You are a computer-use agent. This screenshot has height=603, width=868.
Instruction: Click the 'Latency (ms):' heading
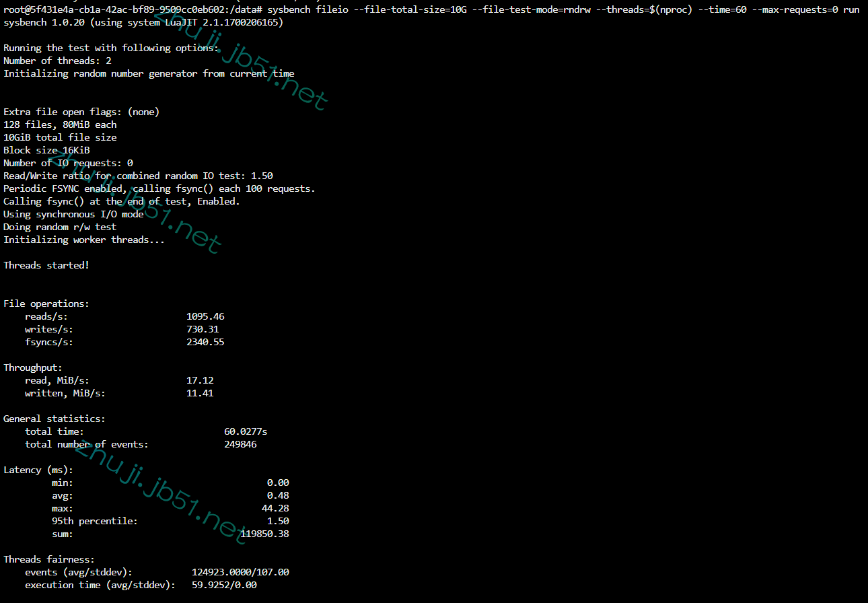[38, 470]
